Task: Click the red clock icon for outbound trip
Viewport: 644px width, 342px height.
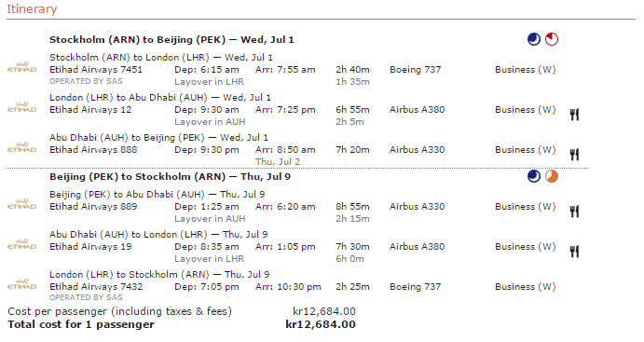Action: [552, 39]
